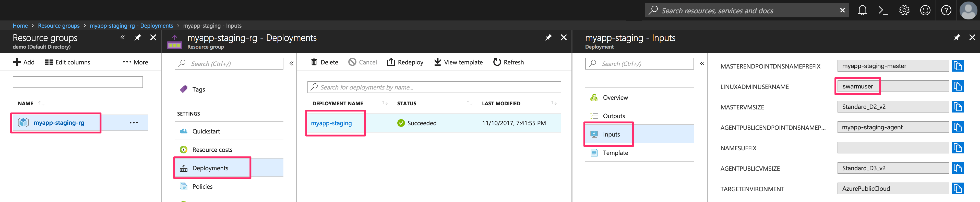Click the resource group menu search box
Image resolution: width=980 pixels, height=202 pixels.
(x=229, y=64)
